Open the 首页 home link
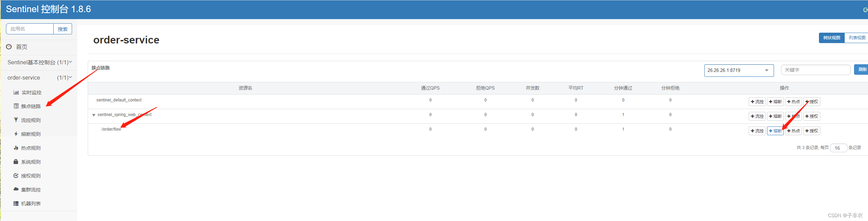 point(21,47)
